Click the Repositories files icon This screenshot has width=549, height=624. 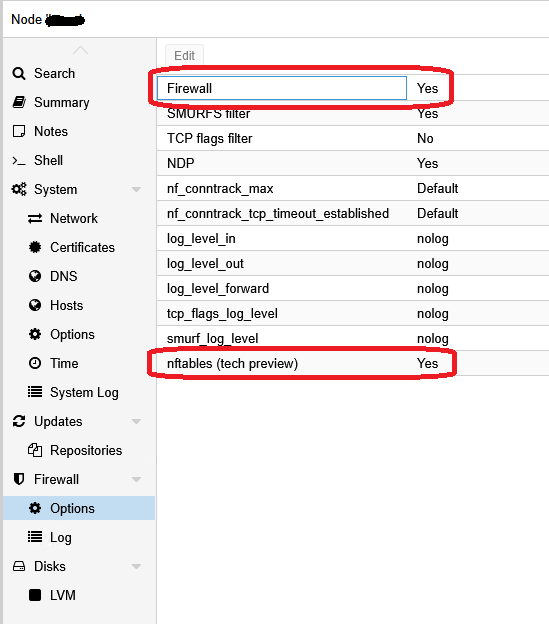tap(35, 450)
